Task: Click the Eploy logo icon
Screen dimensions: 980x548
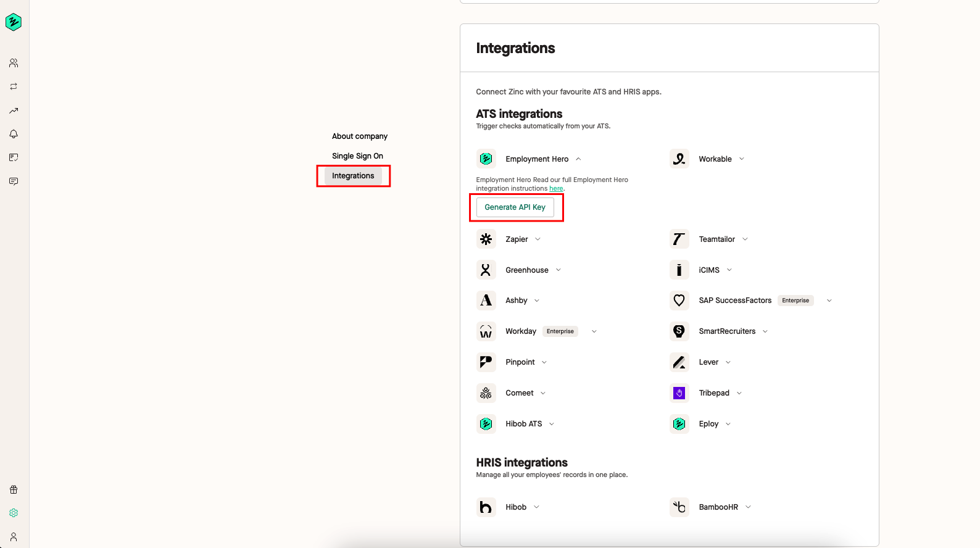Action: (x=679, y=424)
